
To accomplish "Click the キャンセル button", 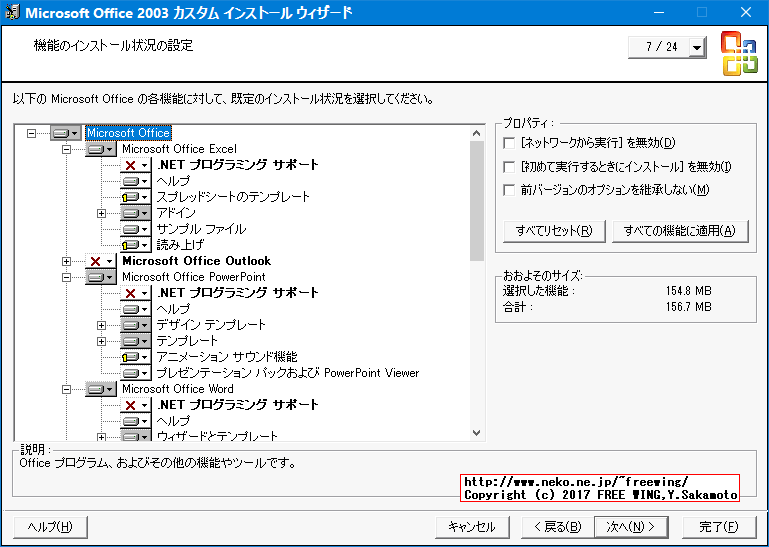I will [x=472, y=527].
